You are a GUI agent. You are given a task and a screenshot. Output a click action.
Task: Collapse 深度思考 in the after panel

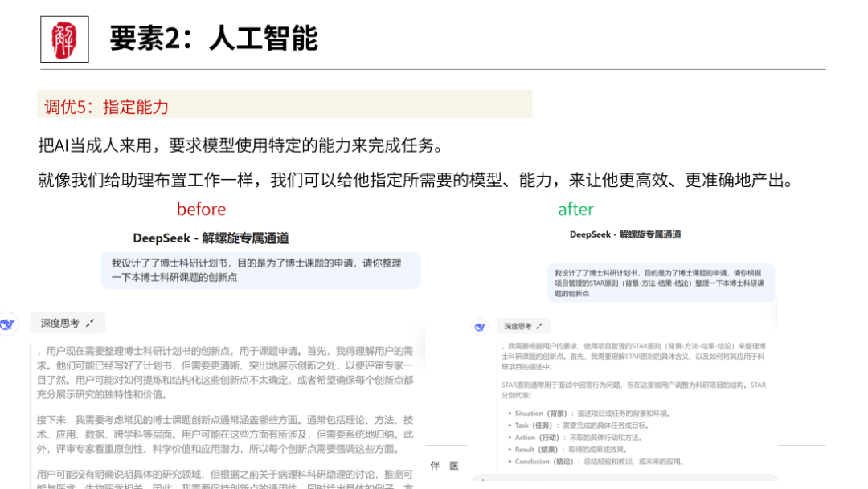click(x=522, y=326)
